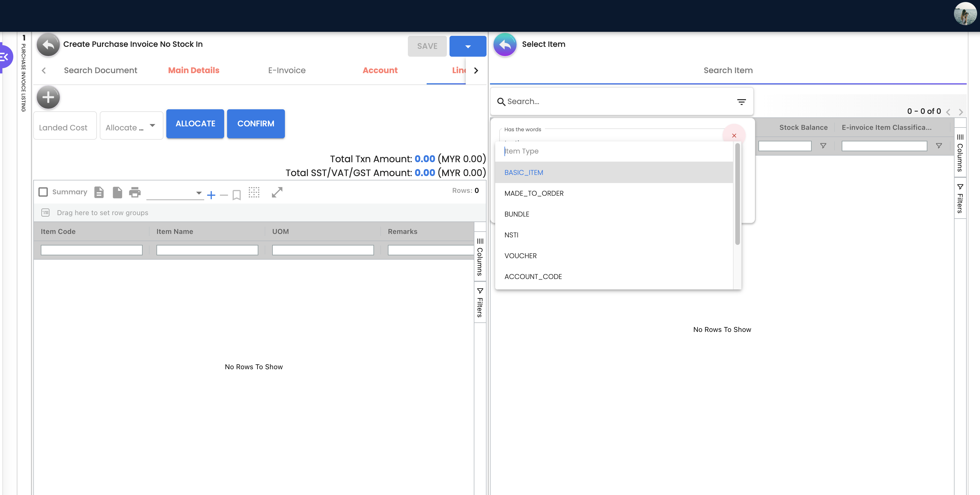Click the bookmark icon in grid toolbar
Image resolution: width=980 pixels, height=495 pixels.
[237, 195]
